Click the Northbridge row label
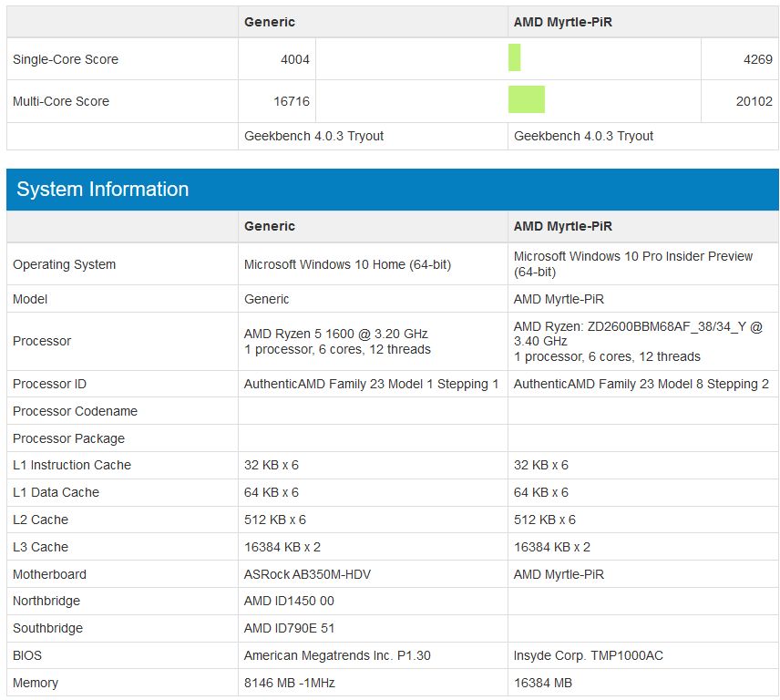This screenshot has height=700, width=780. 46,601
